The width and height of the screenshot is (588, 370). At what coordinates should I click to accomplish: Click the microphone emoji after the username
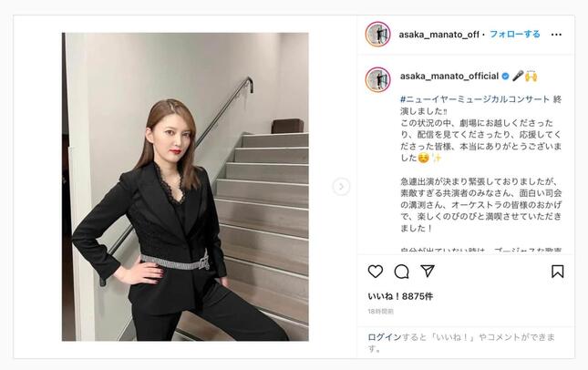pyautogui.click(x=518, y=77)
